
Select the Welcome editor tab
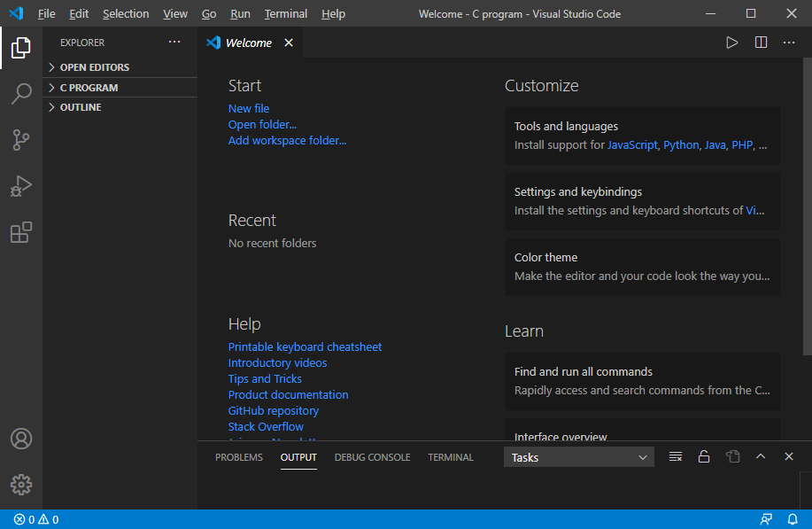(x=249, y=43)
